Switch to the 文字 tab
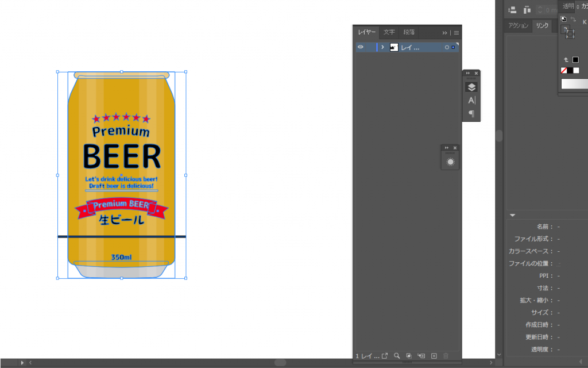588x368 pixels. 389,32
